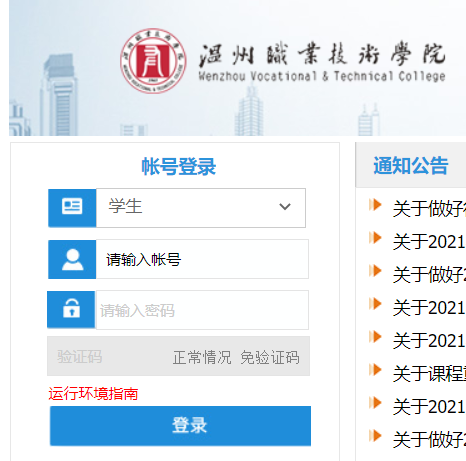Click the user silhouette icon beside account field
This screenshot has width=466, height=461.
[x=72, y=259]
